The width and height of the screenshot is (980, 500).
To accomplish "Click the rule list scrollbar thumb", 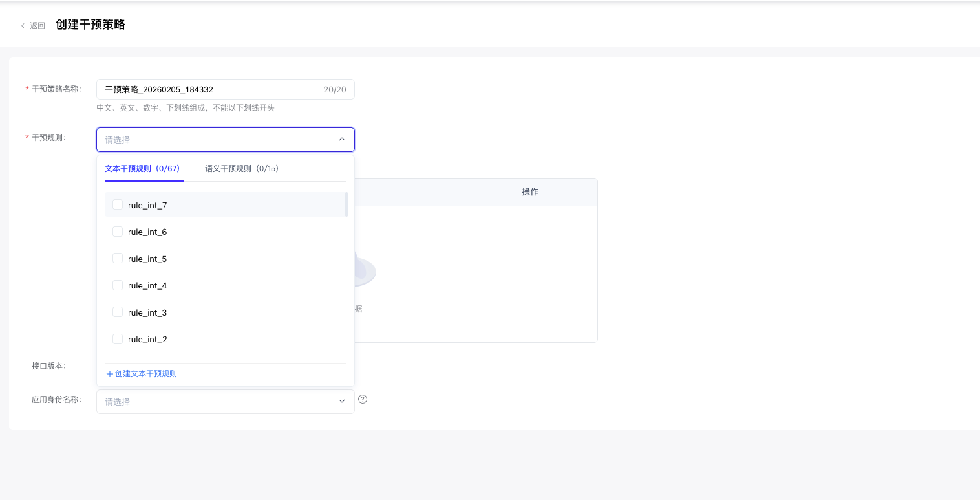I will (x=346, y=204).
